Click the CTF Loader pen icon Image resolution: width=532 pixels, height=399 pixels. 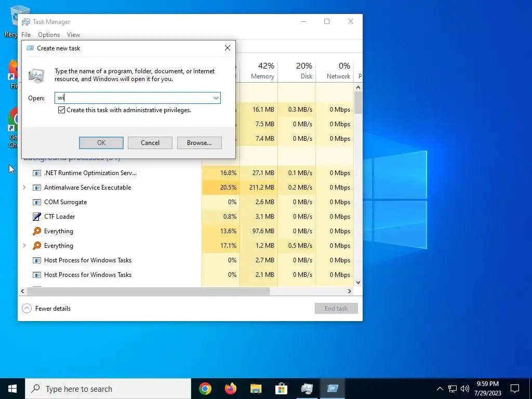coord(37,217)
